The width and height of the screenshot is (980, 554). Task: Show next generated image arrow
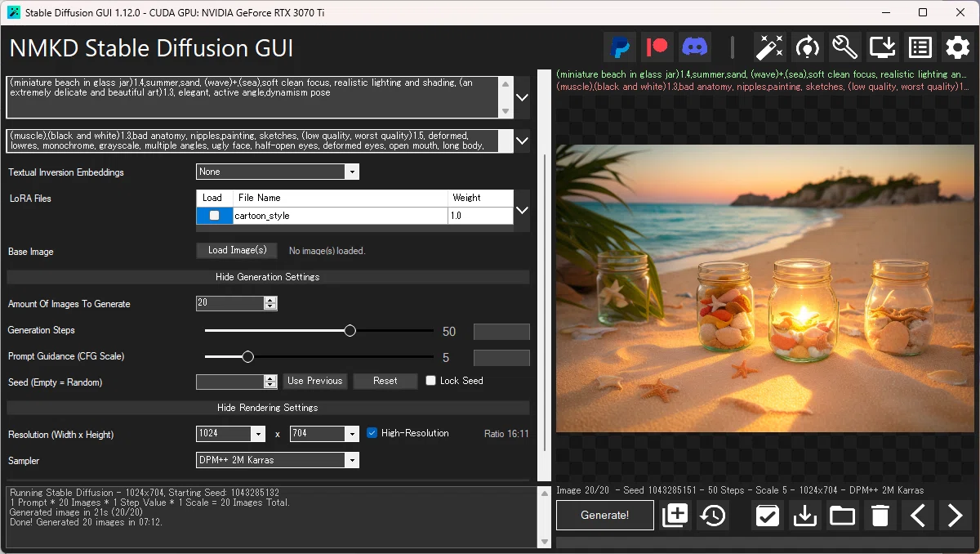[x=955, y=516]
